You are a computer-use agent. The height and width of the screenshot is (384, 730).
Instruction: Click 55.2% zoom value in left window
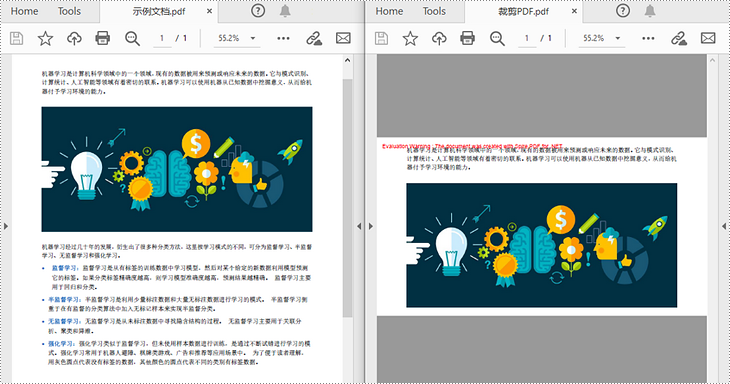pos(229,38)
